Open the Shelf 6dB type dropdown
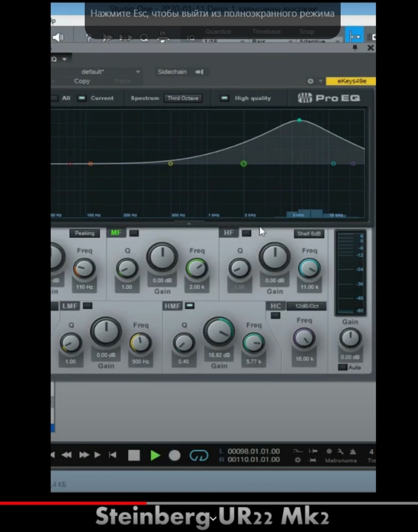 [309, 234]
